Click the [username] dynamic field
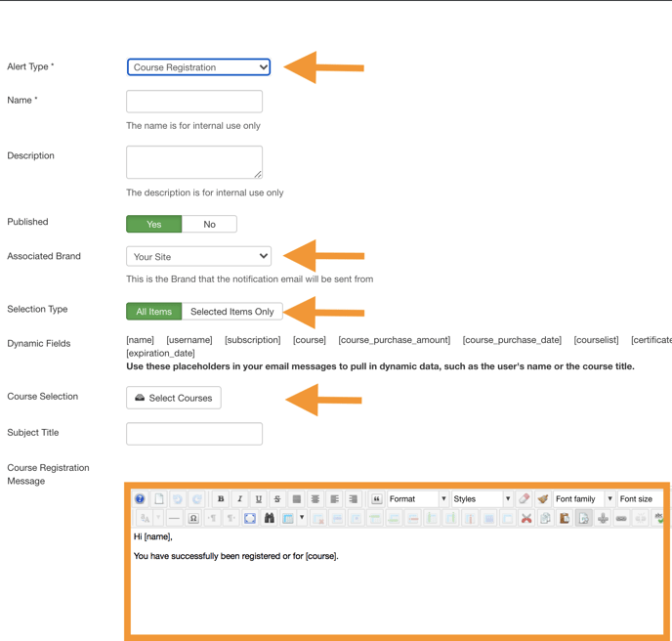This screenshot has width=672, height=641. pyautogui.click(x=189, y=340)
